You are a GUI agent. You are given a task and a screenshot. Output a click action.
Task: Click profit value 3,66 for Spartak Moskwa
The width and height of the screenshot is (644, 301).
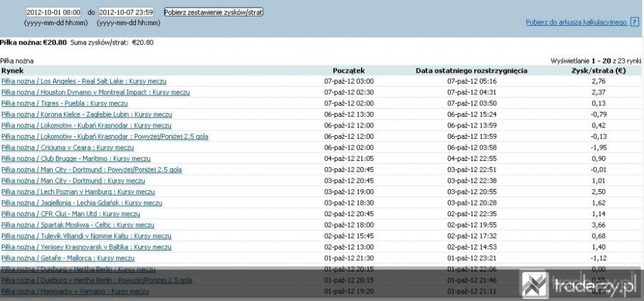click(599, 225)
